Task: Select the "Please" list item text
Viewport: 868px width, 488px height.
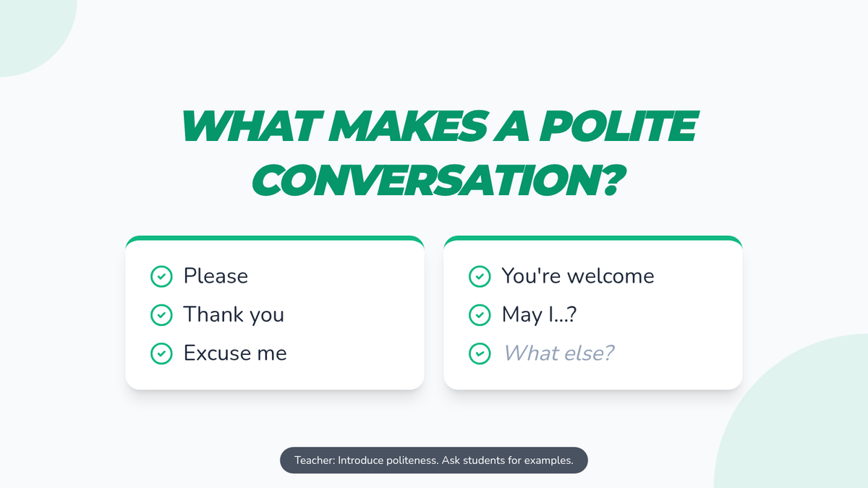Action: coord(216,276)
